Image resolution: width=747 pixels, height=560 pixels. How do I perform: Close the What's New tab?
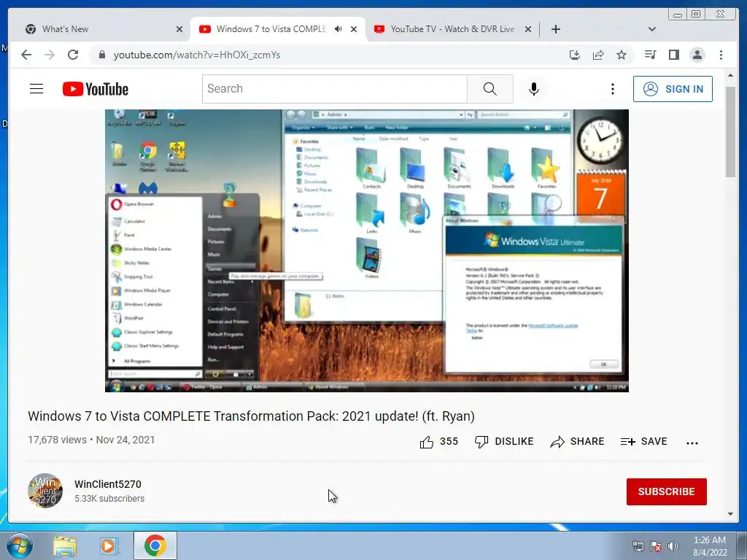[179, 29]
